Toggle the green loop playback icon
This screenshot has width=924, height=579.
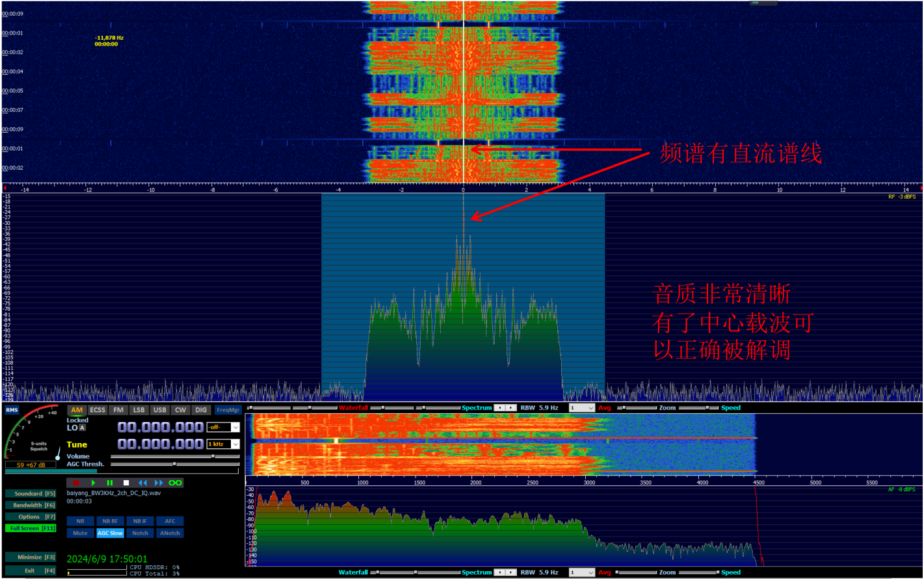(175, 483)
